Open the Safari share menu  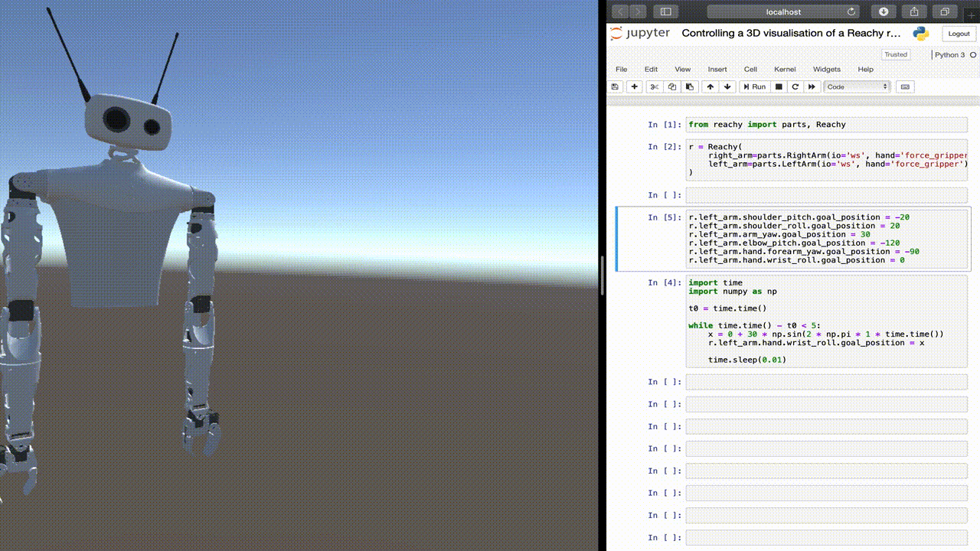point(914,11)
